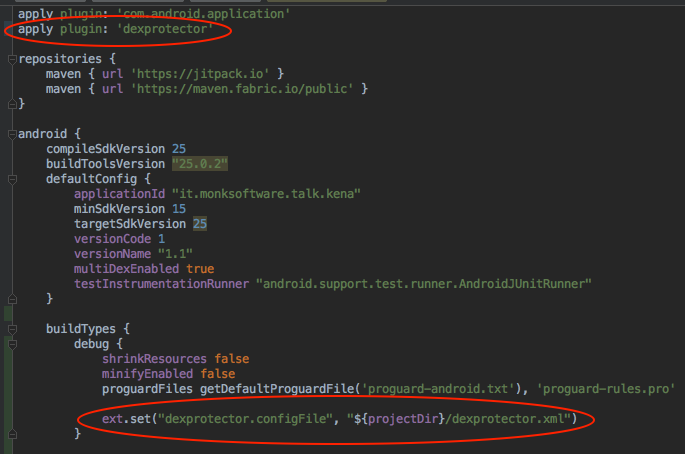This screenshot has height=454, width=685.
Task: Click fold end marker of defaultConfig block
Action: pos(10,299)
